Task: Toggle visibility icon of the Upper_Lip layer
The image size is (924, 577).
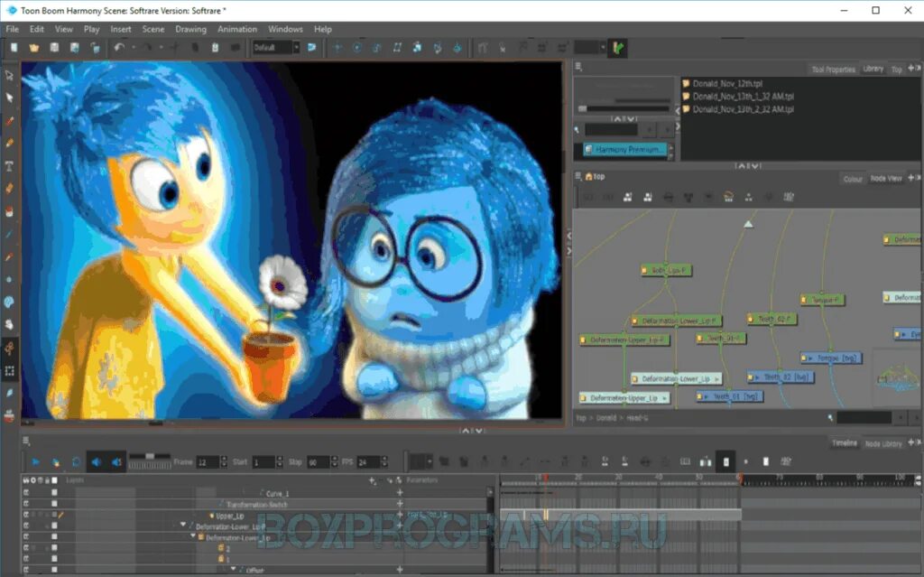Action: [x=26, y=515]
